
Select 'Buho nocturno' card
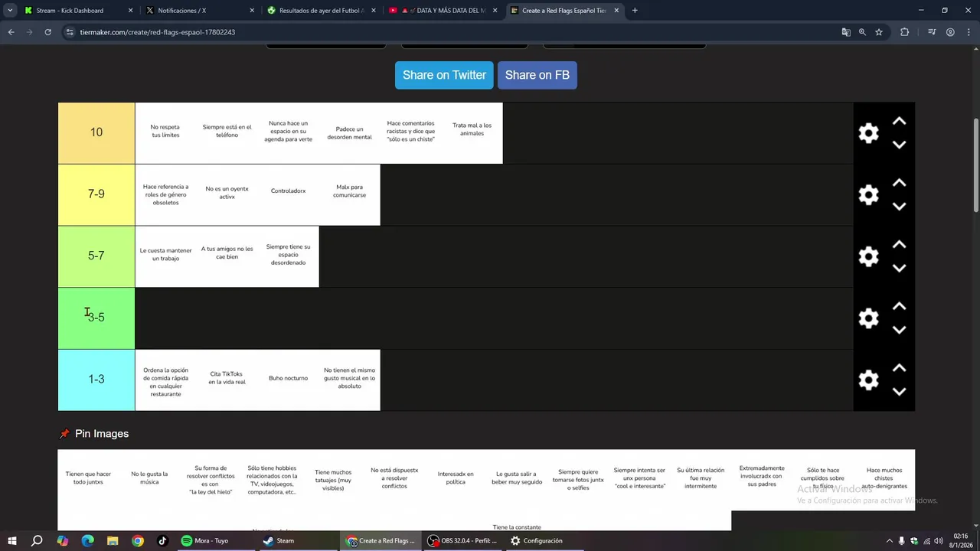coord(288,380)
